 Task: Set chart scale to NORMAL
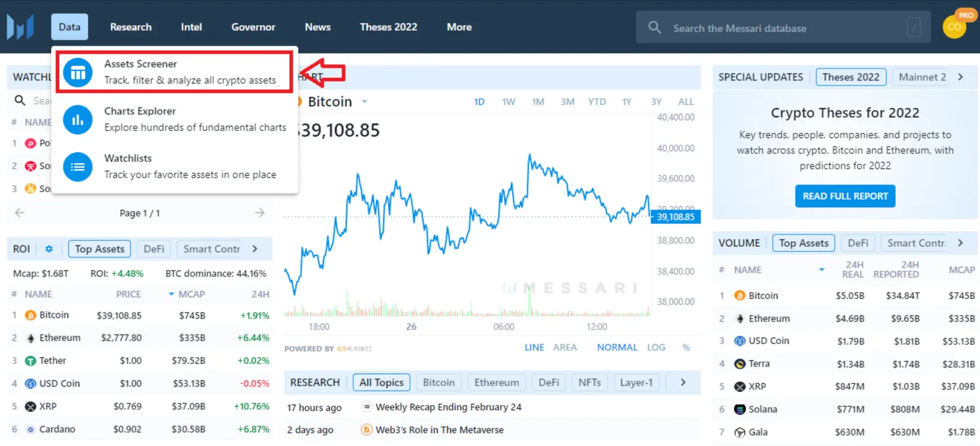tap(617, 347)
